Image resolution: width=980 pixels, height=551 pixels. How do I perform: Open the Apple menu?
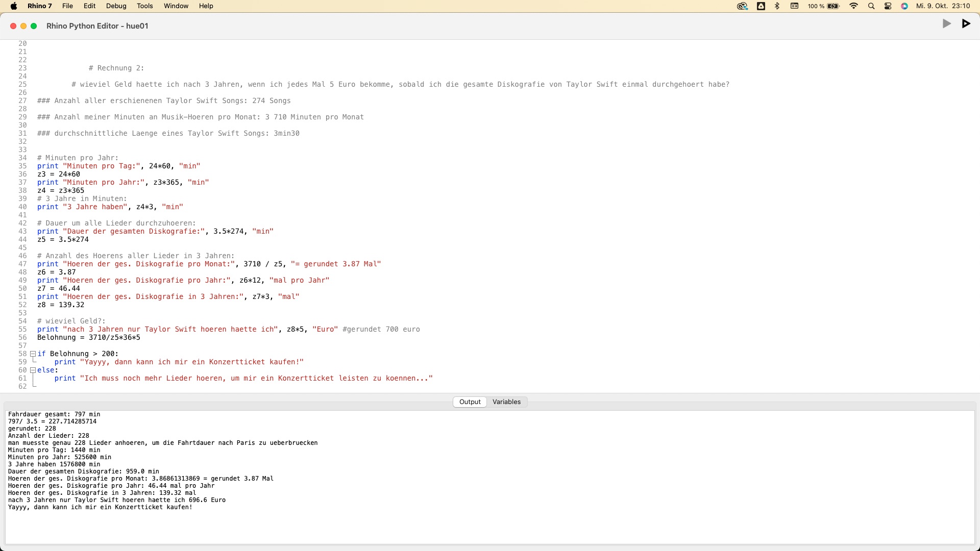click(x=14, y=6)
